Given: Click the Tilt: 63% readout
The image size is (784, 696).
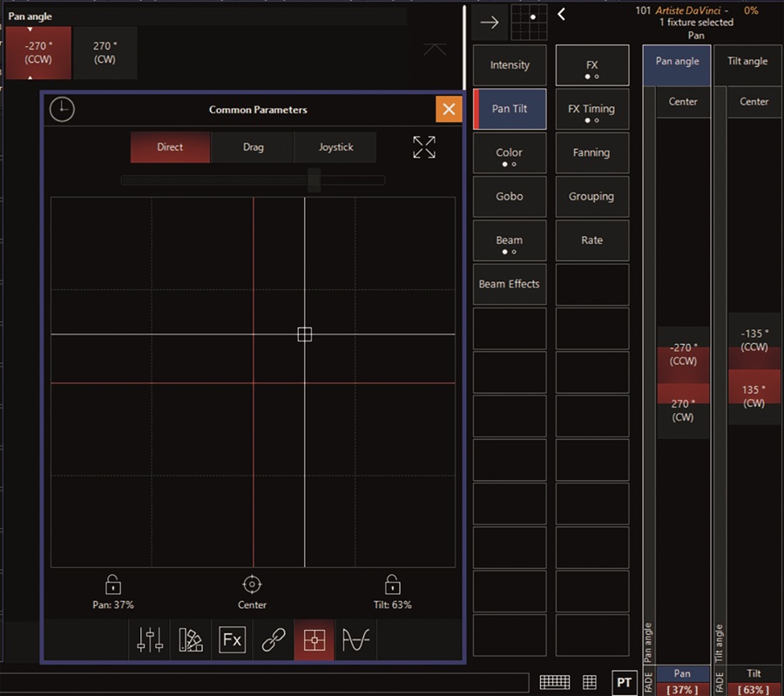Looking at the screenshot, I should pos(393,605).
